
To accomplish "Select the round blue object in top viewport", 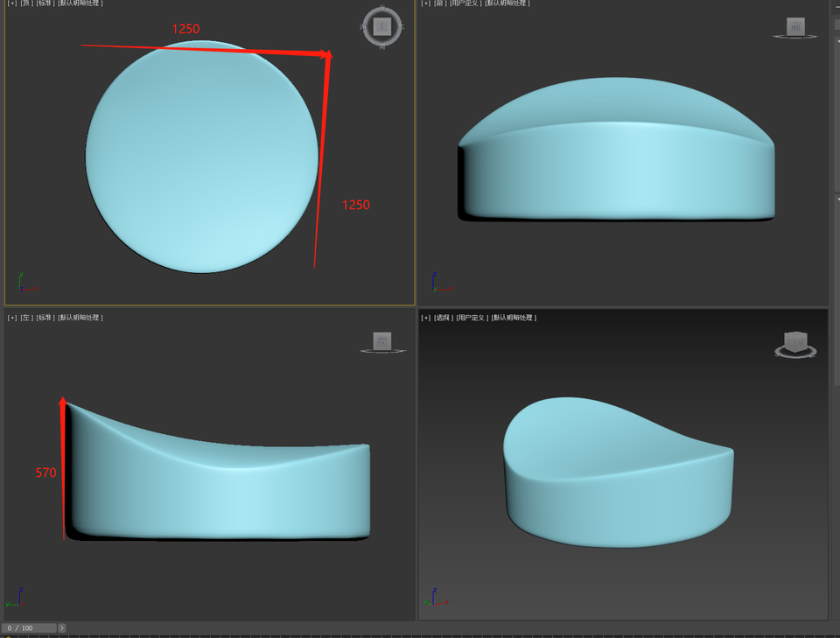I will pos(201,158).
